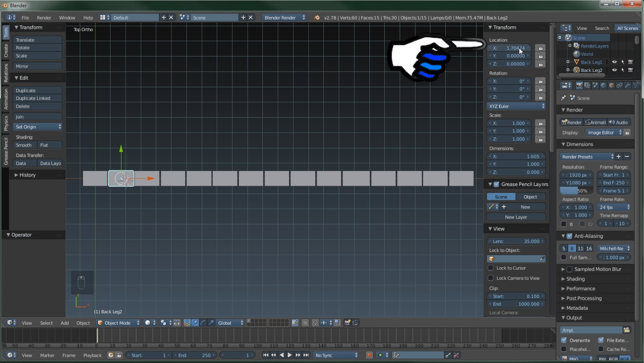Open the Global orientation dropdown

(x=230, y=323)
